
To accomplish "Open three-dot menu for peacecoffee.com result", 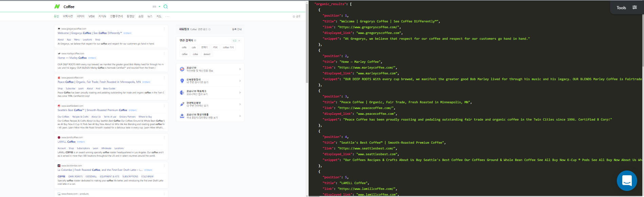I will (164, 78).
